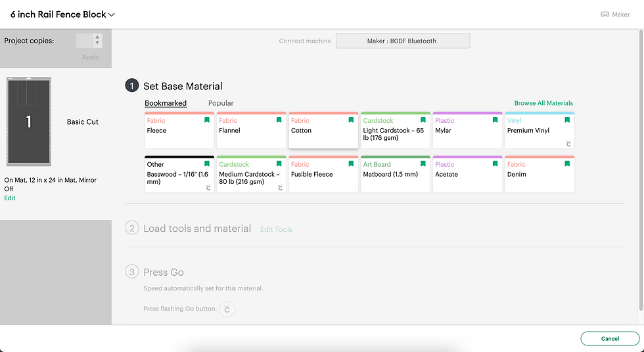
Task: Click the step 1 number badge
Action: coord(132,86)
